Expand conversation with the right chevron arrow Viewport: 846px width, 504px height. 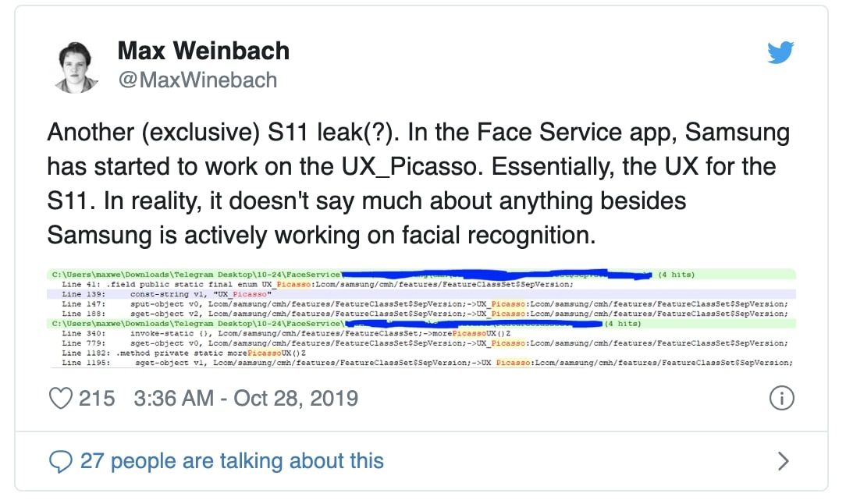(x=784, y=461)
